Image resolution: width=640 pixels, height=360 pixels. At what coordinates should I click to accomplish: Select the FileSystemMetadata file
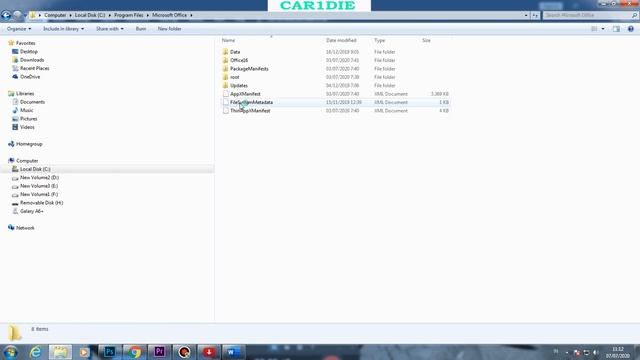(x=251, y=102)
